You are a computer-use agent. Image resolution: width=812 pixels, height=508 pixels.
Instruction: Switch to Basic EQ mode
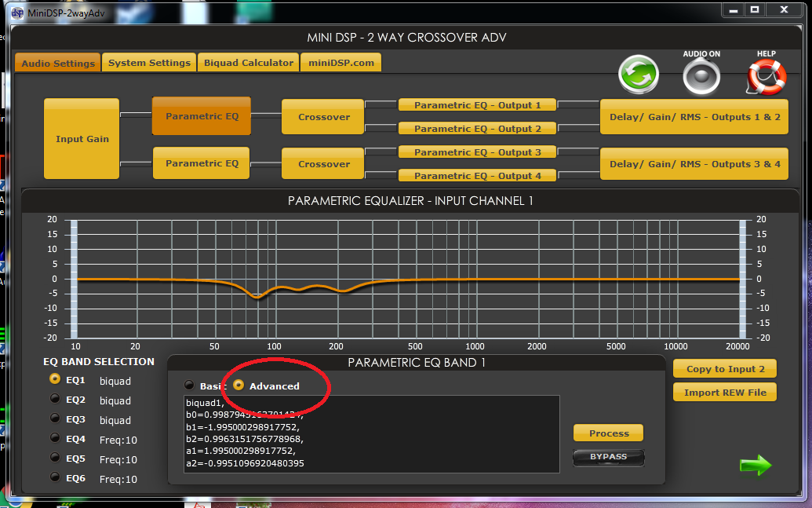click(190, 386)
